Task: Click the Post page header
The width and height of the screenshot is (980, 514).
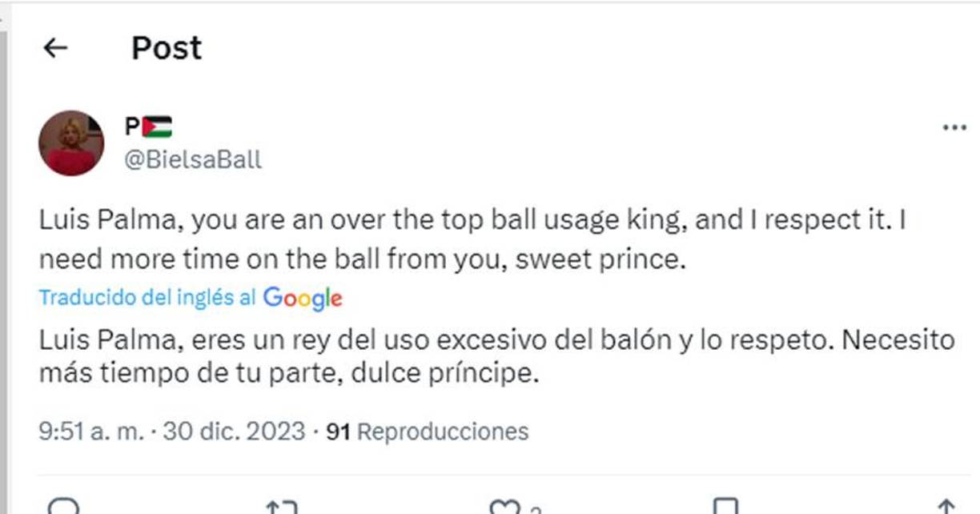Action: (167, 47)
